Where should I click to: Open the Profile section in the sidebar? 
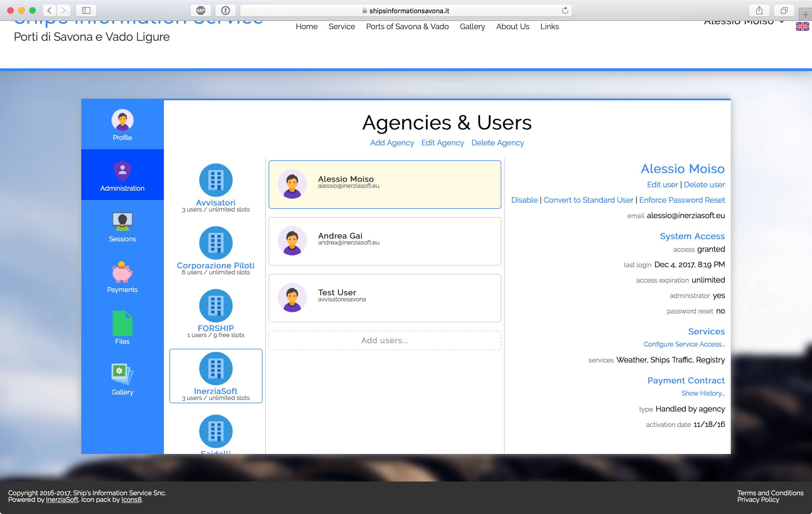[x=122, y=125]
